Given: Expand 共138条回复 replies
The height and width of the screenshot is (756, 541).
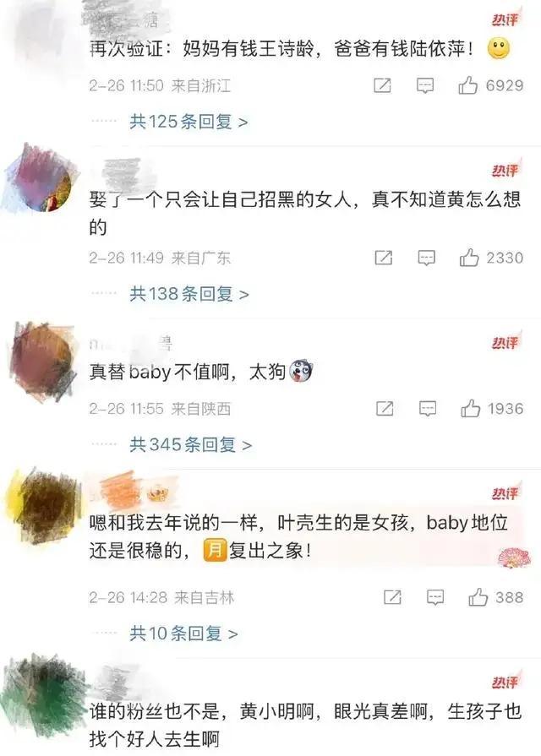Looking at the screenshot, I should 189,294.
